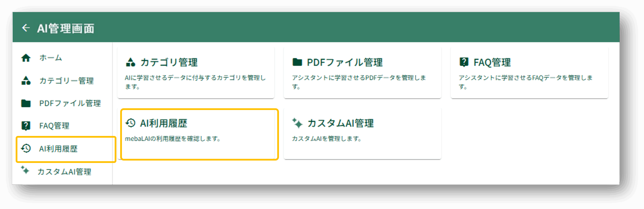644x209 pixels.
Task: Click the sparkle icon beside カスタムAI管理 in sidebar
Action: pos(25,170)
